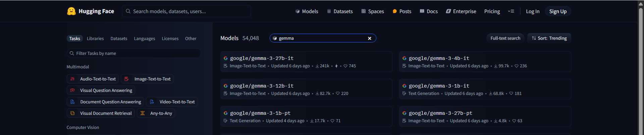Click the Any-to-Any task icon
This screenshot has width=644, height=135.
(x=143, y=113)
